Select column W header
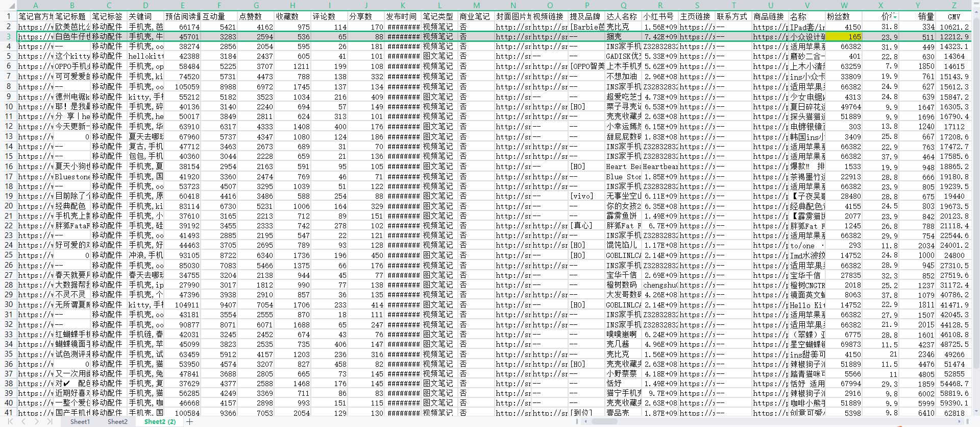This screenshot has width=980, height=427. 844,5
